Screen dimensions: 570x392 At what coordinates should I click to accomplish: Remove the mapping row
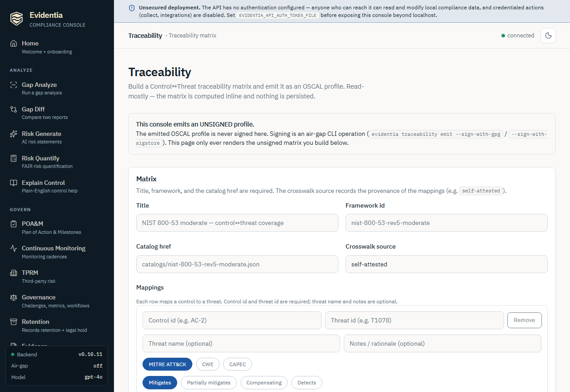524,320
